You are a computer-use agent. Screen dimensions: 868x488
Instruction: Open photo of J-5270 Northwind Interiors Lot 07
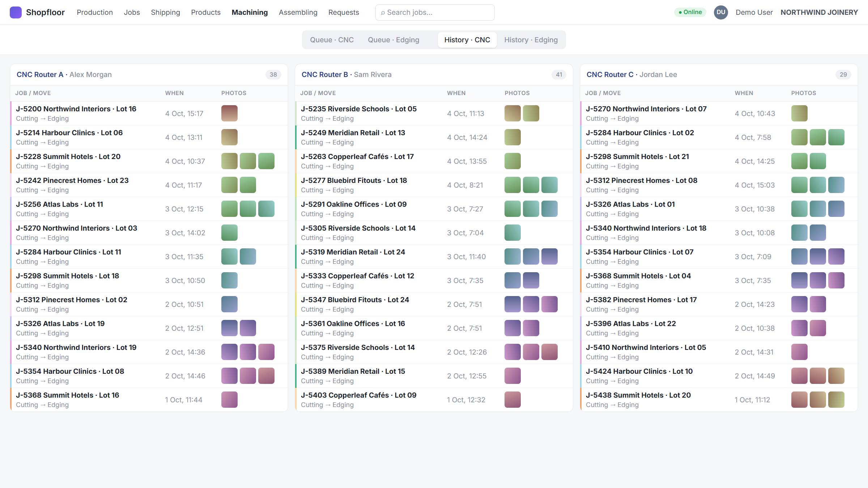click(x=799, y=114)
